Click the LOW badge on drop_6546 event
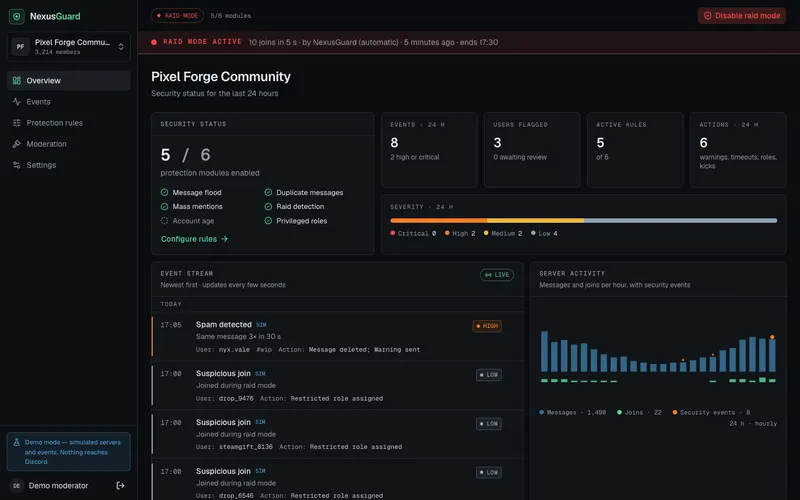Screen dimensions: 800x500 [x=489, y=472]
